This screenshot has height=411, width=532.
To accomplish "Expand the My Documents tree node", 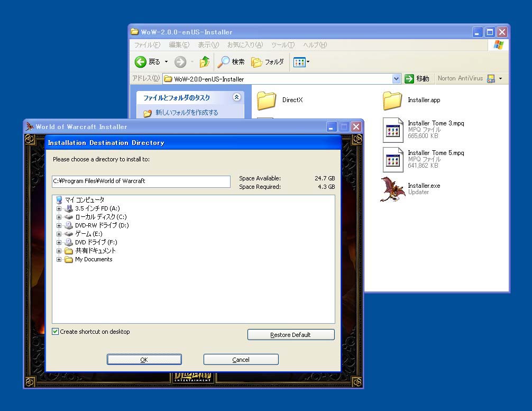I will [59, 259].
